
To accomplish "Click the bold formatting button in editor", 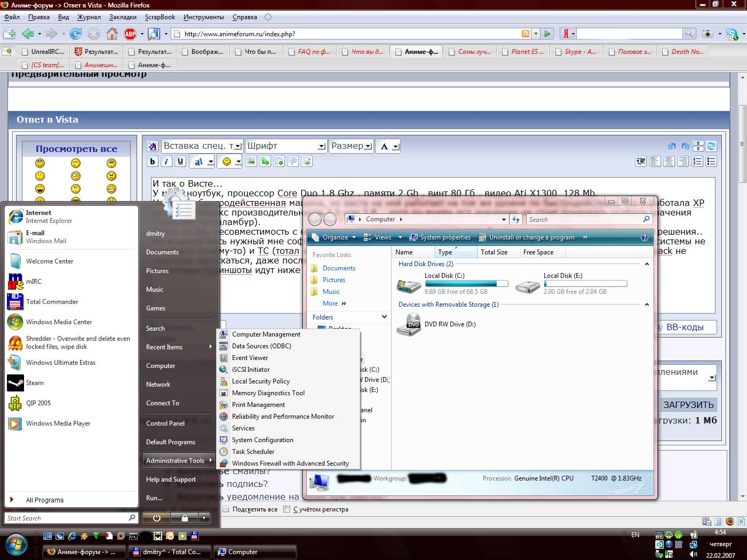I will pos(153,162).
